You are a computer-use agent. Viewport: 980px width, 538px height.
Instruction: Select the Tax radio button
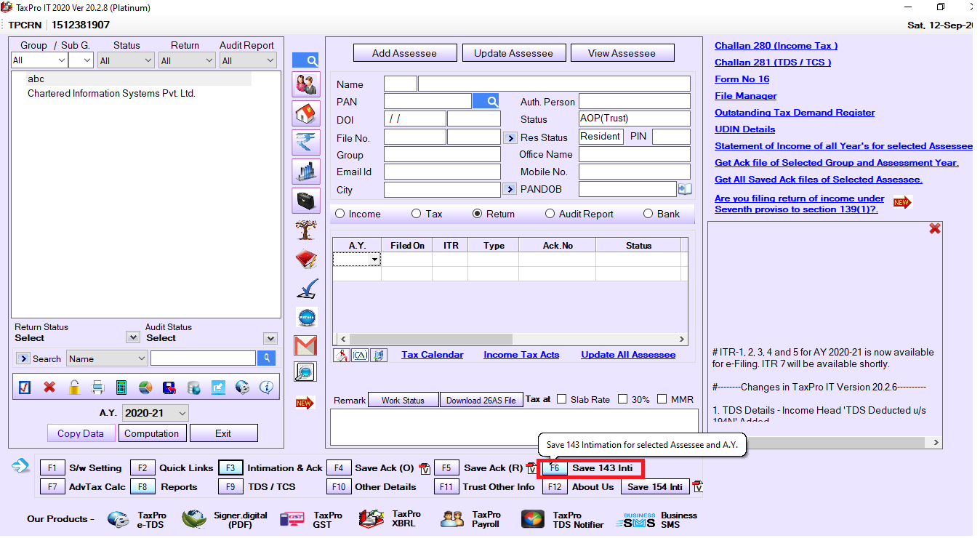click(416, 214)
